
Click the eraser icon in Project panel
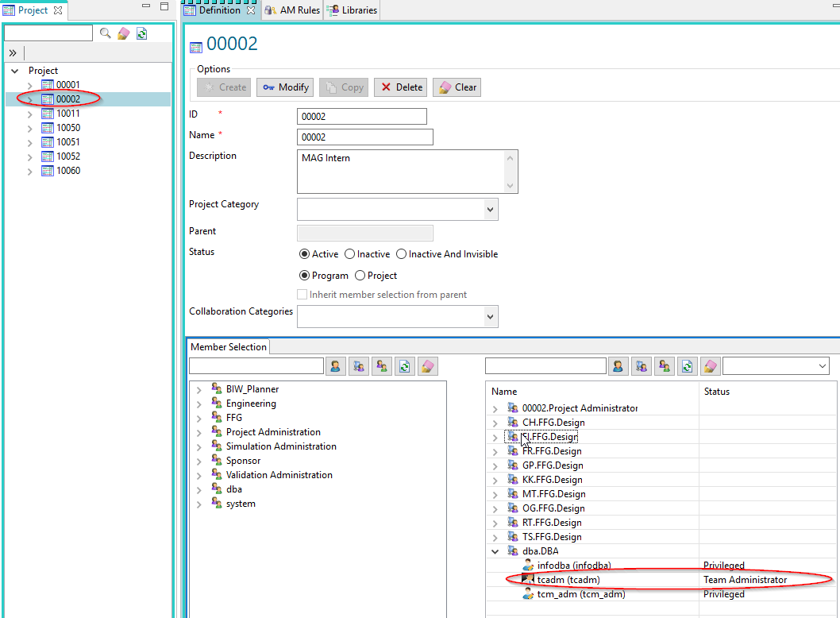point(123,33)
